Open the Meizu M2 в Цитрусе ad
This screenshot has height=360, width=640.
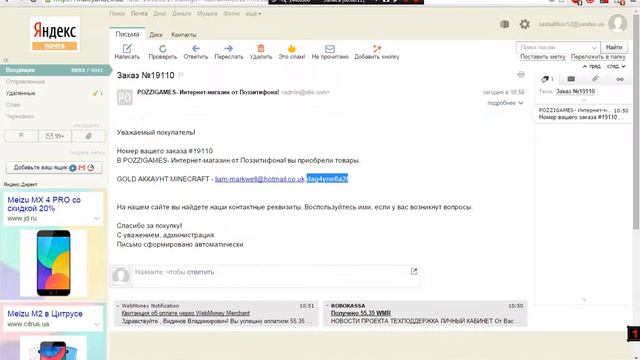click(x=45, y=313)
